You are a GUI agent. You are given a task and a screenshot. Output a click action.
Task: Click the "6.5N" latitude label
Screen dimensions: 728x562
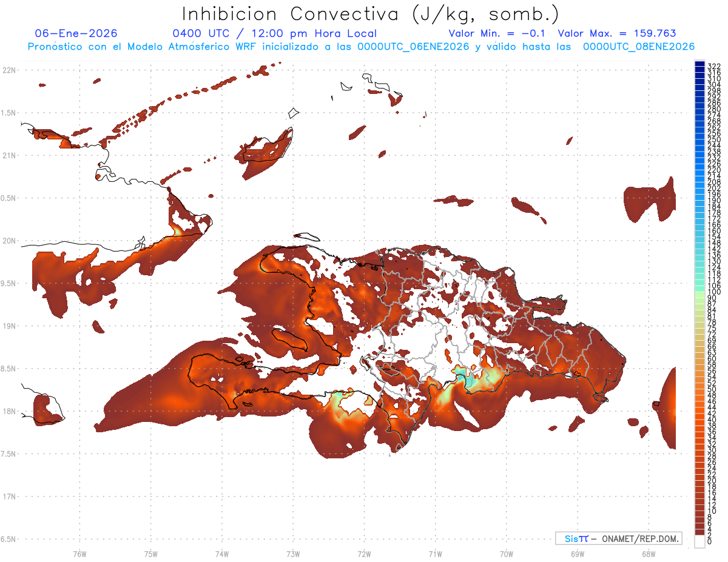coord(9,539)
